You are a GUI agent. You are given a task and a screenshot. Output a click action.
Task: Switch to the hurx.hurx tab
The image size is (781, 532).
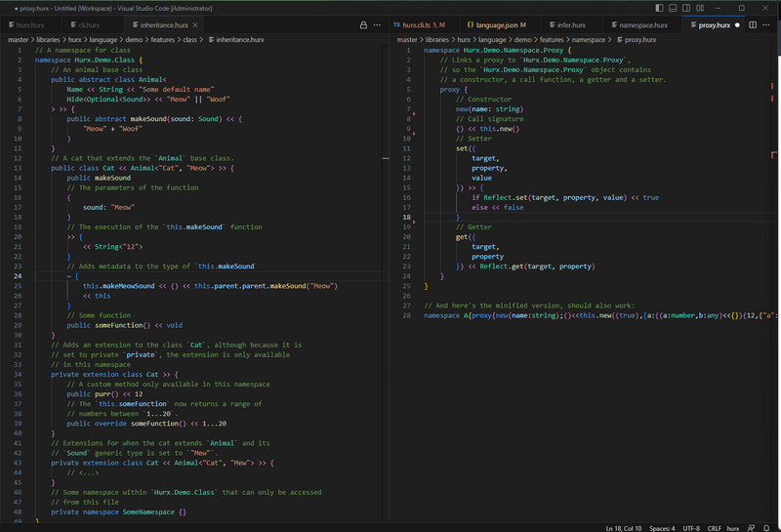(31, 25)
